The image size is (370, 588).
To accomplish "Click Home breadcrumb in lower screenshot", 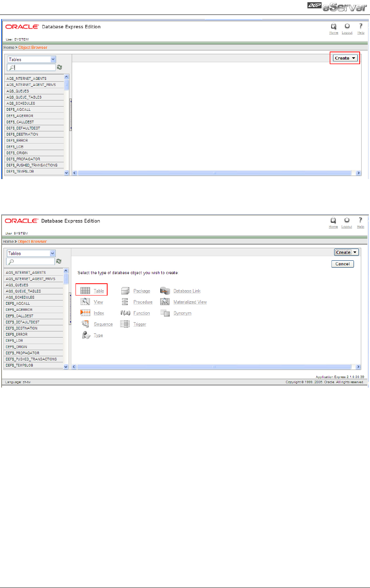I will coord(8,241).
